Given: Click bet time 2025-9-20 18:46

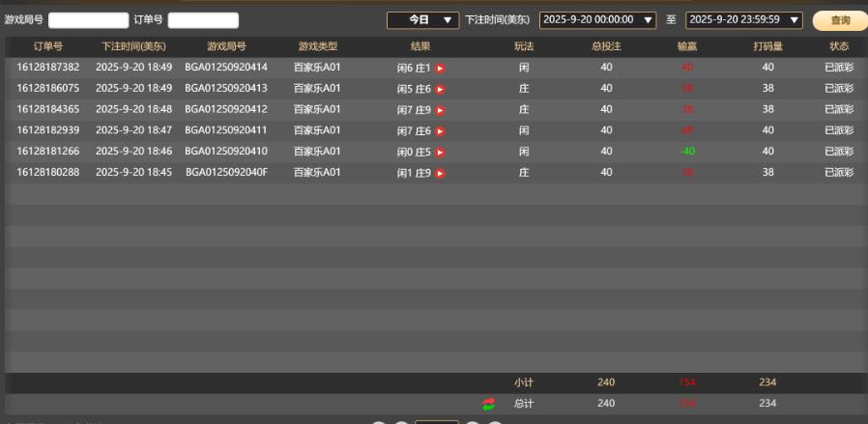Looking at the screenshot, I should coord(134,152).
